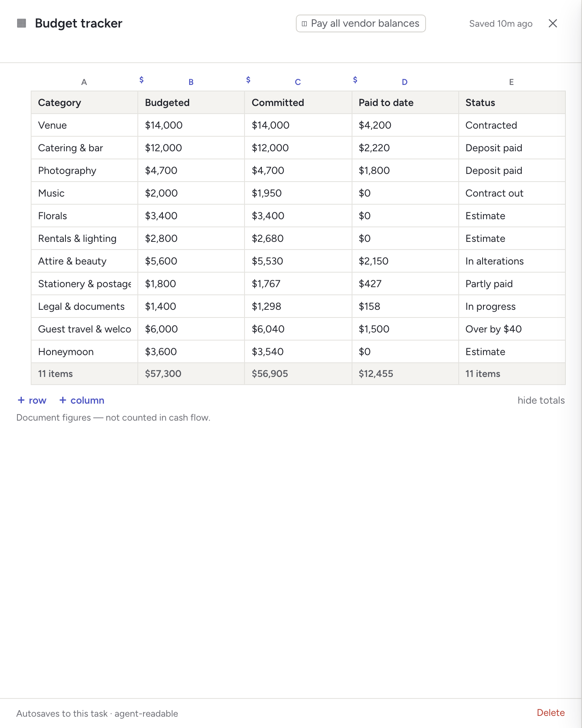
Task: Click Guest travel paid $1,500 cell
Action: tap(405, 329)
